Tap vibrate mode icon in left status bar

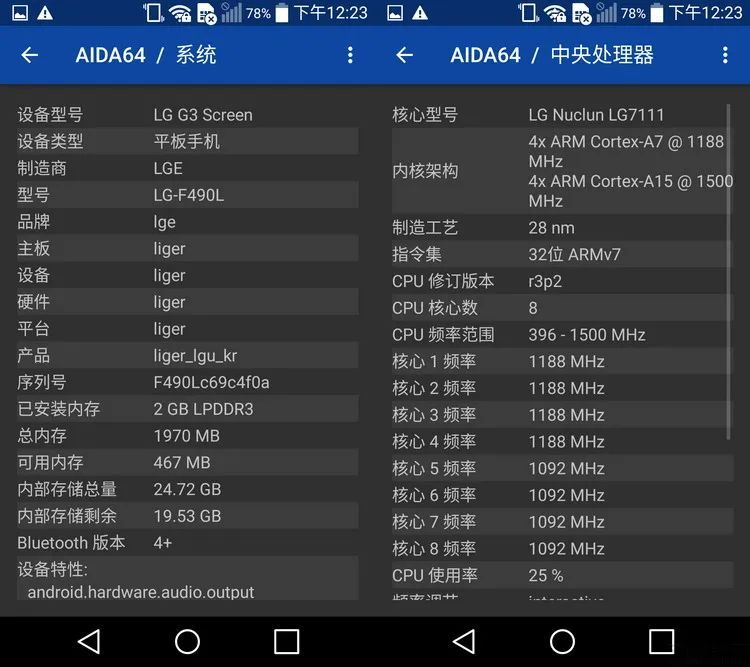click(154, 13)
